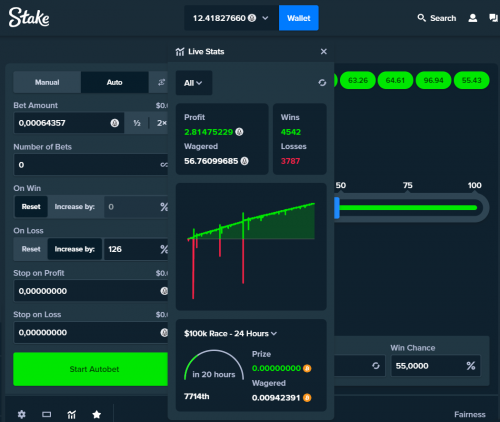Open the user profile icon
Screen dimensions: 500x422
click(x=473, y=18)
